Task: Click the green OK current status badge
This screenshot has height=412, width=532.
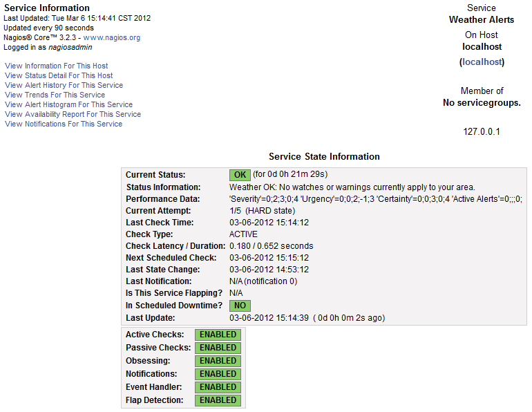Action: (239, 175)
